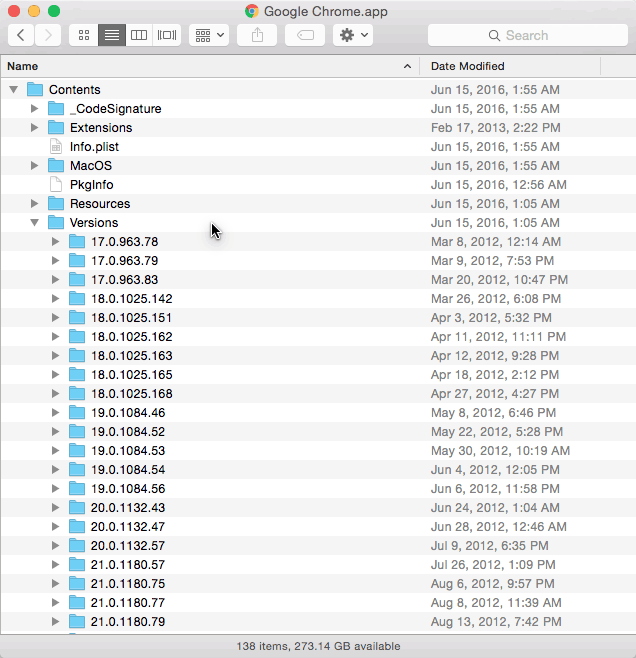Image resolution: width=636 pixels, height=658 pixels.
Task: Select the 18.0.1025.168 folder icon
Action: (x=77, y=393)
